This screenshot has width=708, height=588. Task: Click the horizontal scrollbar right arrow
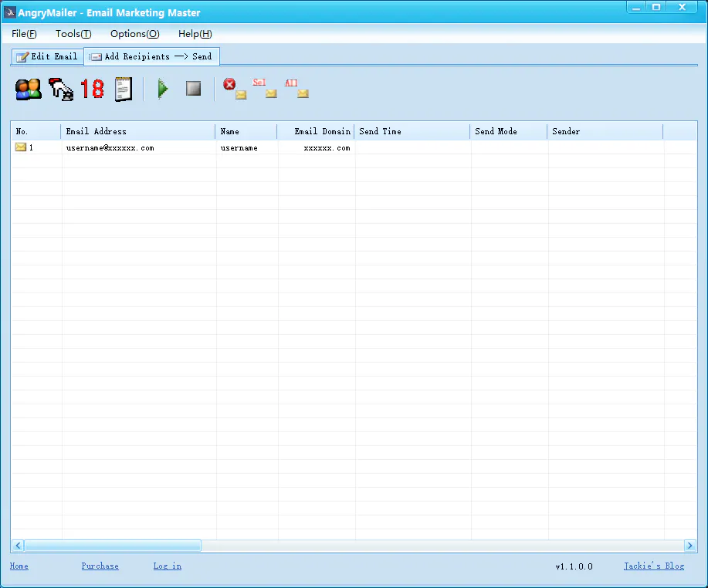pos(690,546)
